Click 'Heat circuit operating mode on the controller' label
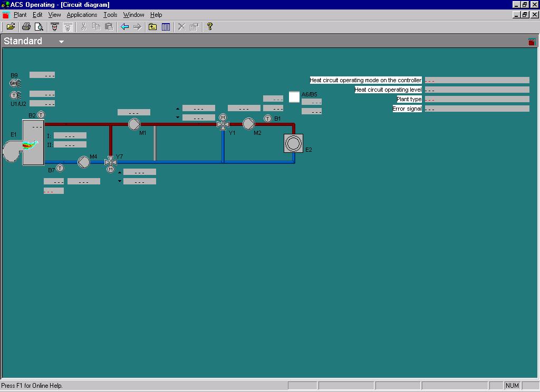 365,80
